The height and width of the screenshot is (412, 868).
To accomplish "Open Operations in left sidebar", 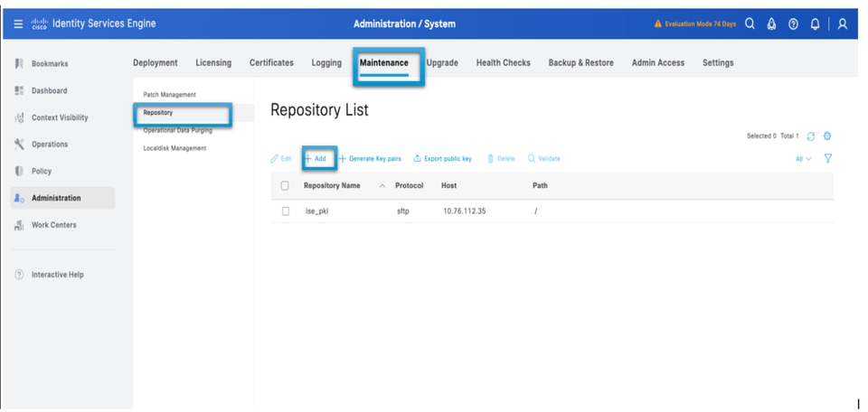I will pyautogui.click(x=50, y=144).
